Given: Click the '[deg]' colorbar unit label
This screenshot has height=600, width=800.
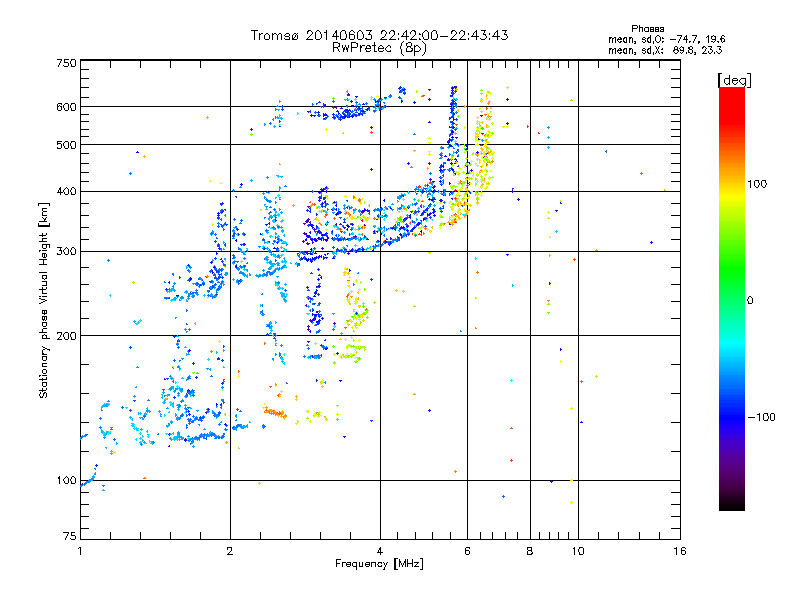Looking at the screenshot, I should pos(734,80).
